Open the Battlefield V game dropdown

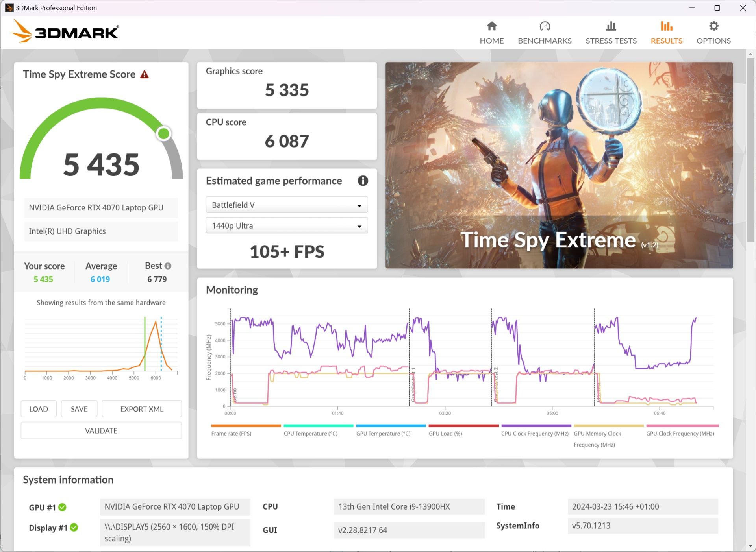287,205
